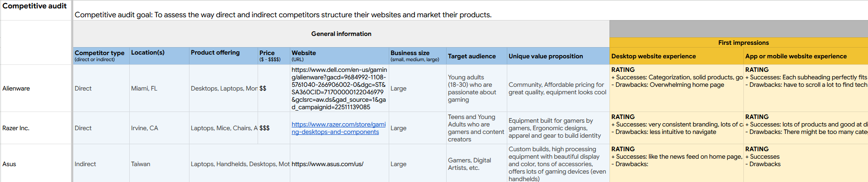The width and height of the screenshot is (868, 182).
Task: Click the 'Location(s)' column header
Action: click(159, 56)
